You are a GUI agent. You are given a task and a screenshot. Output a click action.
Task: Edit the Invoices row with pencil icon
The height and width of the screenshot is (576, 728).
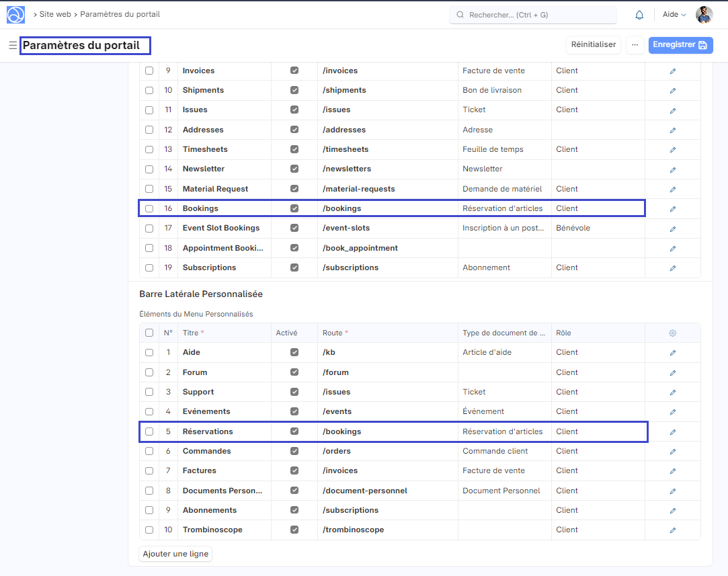coord(672,71)
